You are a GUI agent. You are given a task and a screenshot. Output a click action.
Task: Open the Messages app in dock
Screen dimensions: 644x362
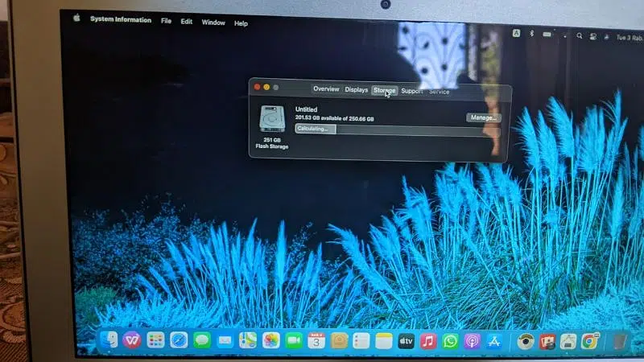[x=201, y=340]
